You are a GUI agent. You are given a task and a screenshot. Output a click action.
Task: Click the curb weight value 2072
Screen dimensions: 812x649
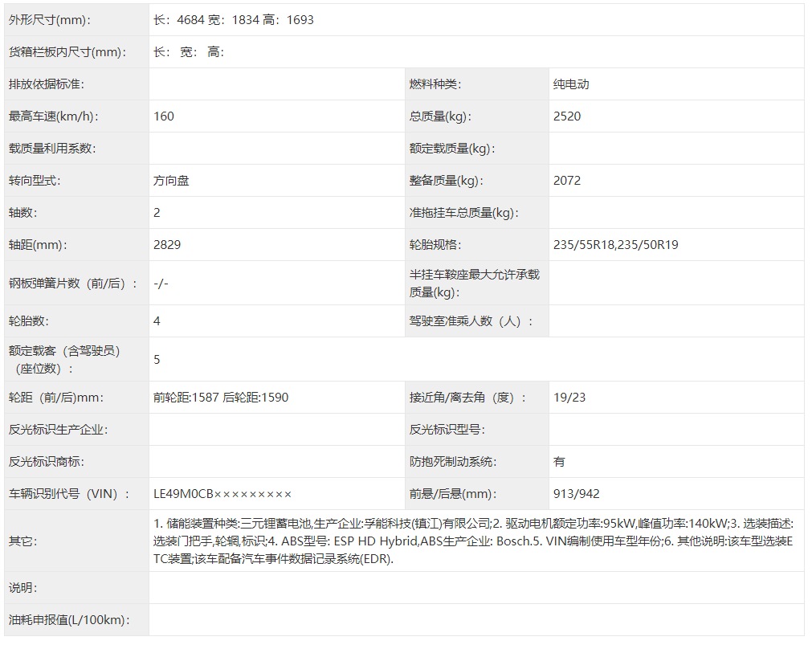pos(567,181)
